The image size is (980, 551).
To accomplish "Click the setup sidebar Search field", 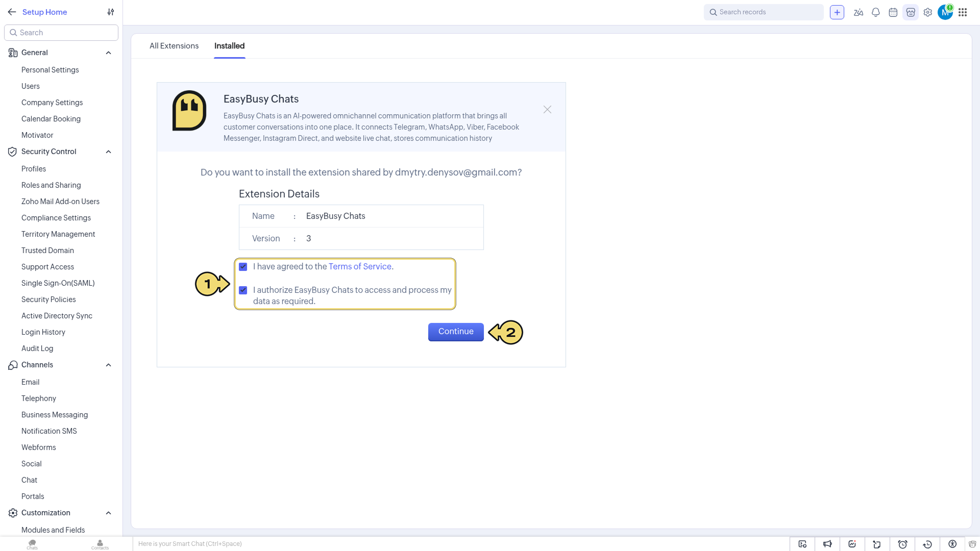I will click(x=61, y=33).
